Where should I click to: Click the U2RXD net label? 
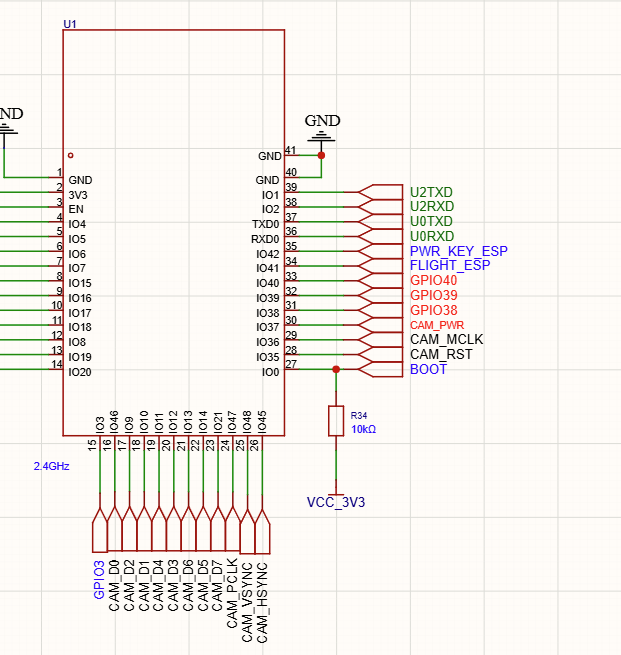(x=432, y=206)
